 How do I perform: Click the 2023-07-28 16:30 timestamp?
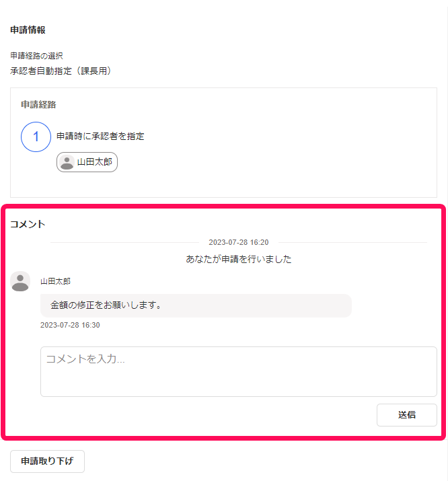pyautogui.click(x=70, y=325)
